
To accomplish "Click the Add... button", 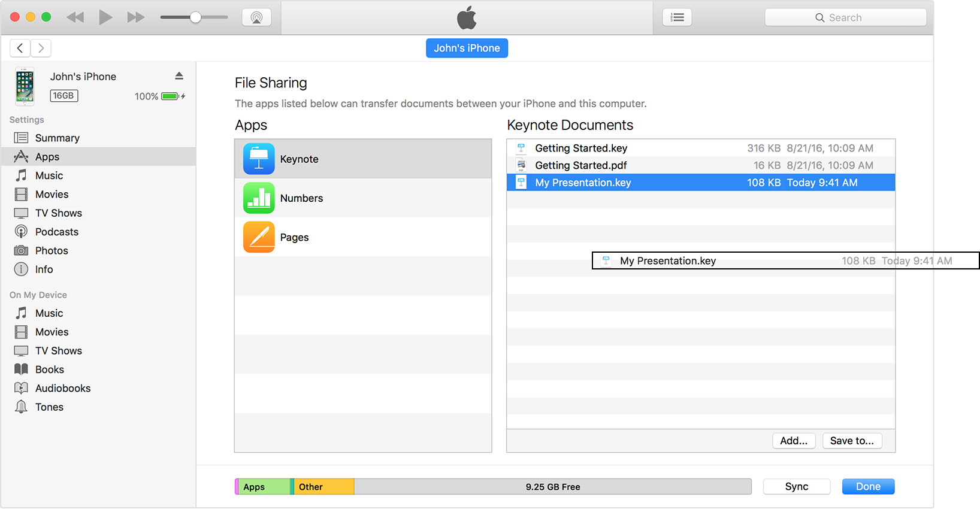I will pos(794,441).
